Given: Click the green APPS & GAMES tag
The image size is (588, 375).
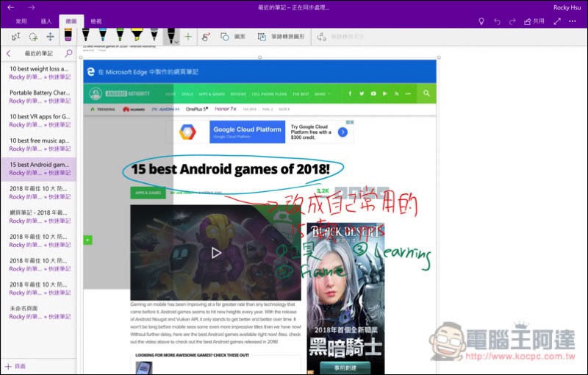Looking at the screenshot, I should (148, 193).
